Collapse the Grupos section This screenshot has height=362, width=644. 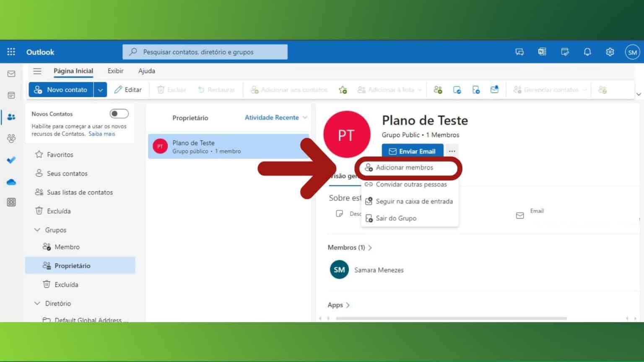tap(37, 230)
